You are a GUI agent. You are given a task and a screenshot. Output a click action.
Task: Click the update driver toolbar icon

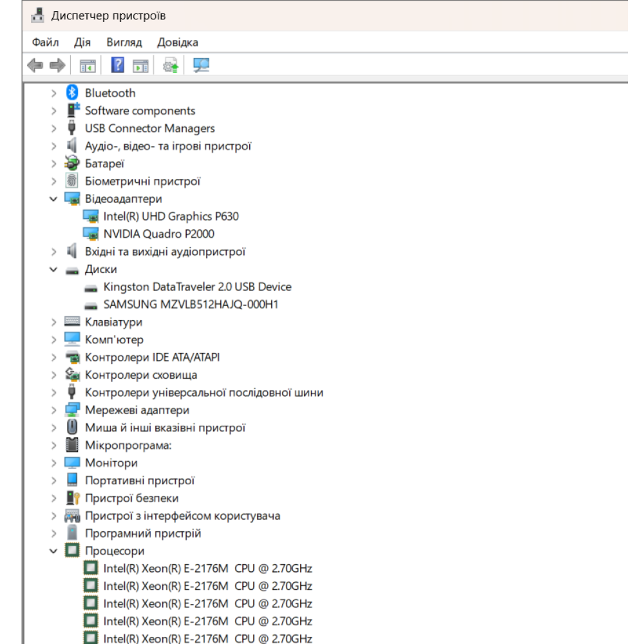click(x=170, y=65)
